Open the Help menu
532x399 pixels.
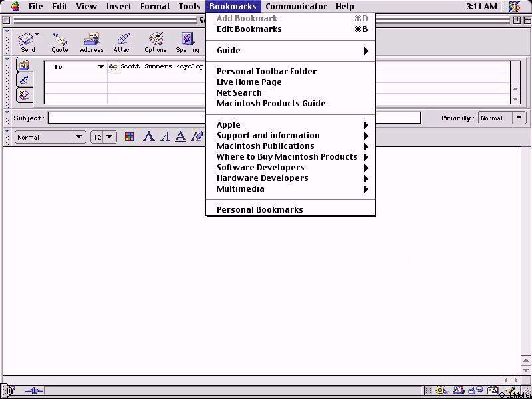(344, 6)
